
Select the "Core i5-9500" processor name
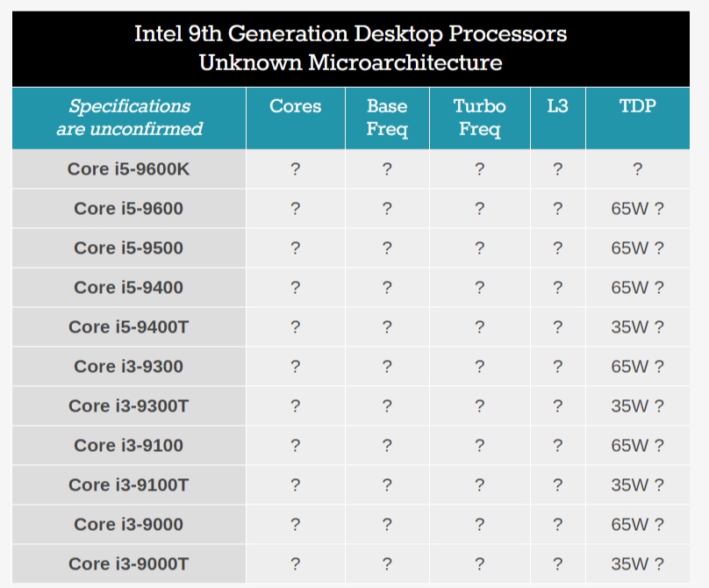(x=128, y=247)
